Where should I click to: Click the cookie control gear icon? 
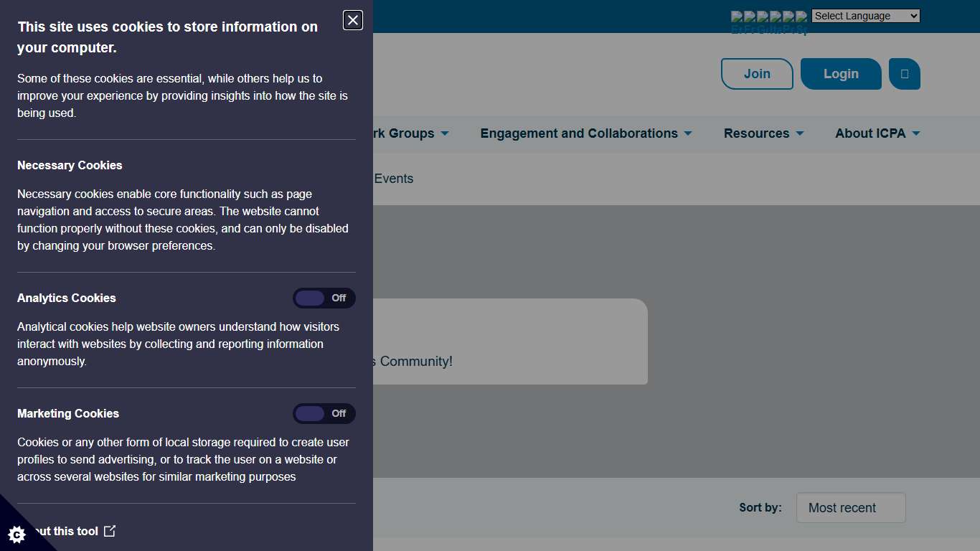click(x=17, y=534)
